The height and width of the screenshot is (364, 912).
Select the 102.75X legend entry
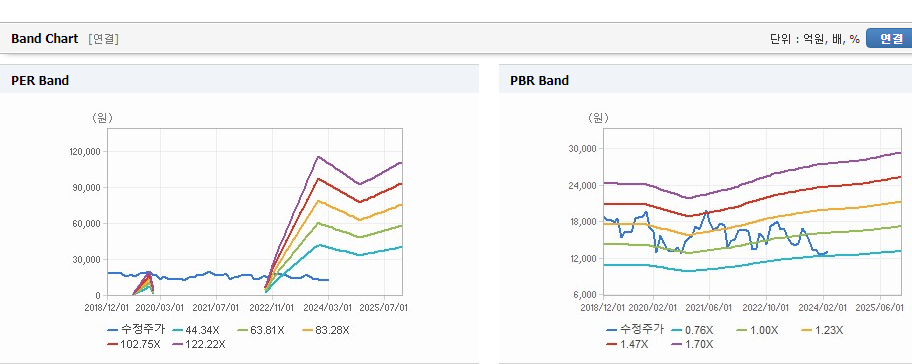coord(134,344)
